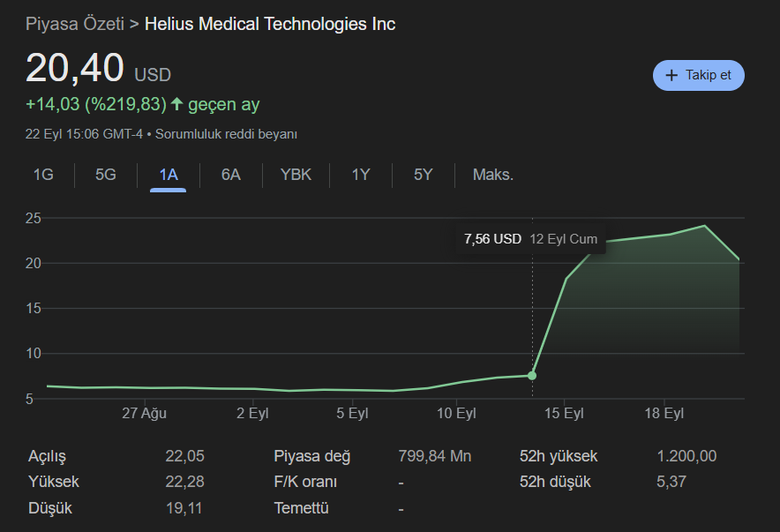Select the 5G time range tab
This screenshot has height=532, width=780.
tap(106, 175)
